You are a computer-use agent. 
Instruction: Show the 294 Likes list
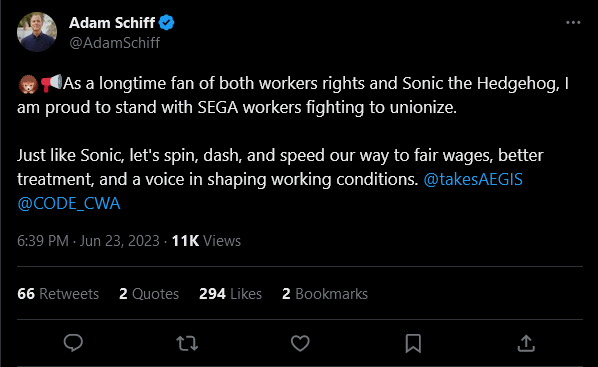coord(230,294)
